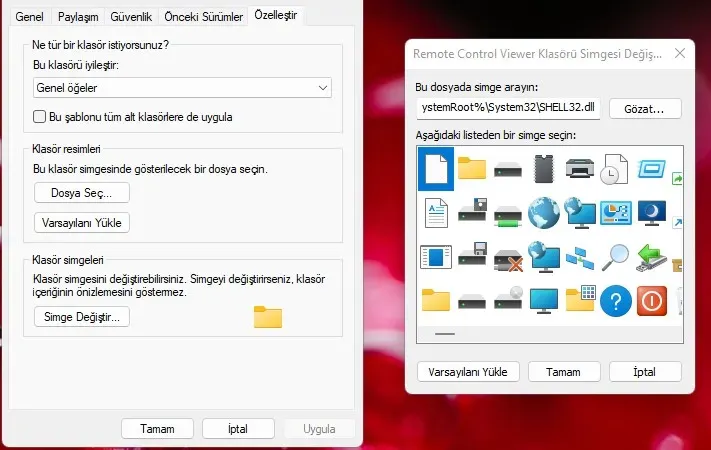Click the Gözat... browse button
The image size is (711, 450).
point(651,108)
